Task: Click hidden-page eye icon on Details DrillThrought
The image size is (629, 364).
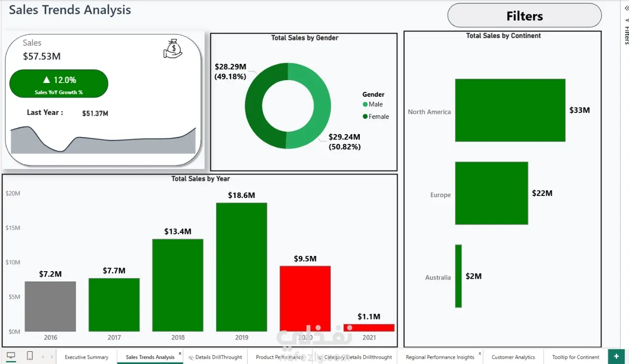Action: point(191,358)
